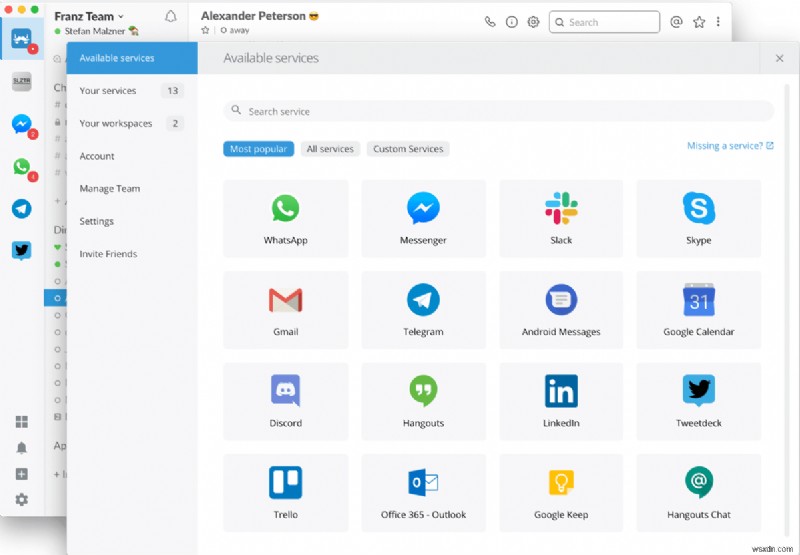Add the Skype service
The width and height of the screenshot is (800, 555).
coord(698,218)
